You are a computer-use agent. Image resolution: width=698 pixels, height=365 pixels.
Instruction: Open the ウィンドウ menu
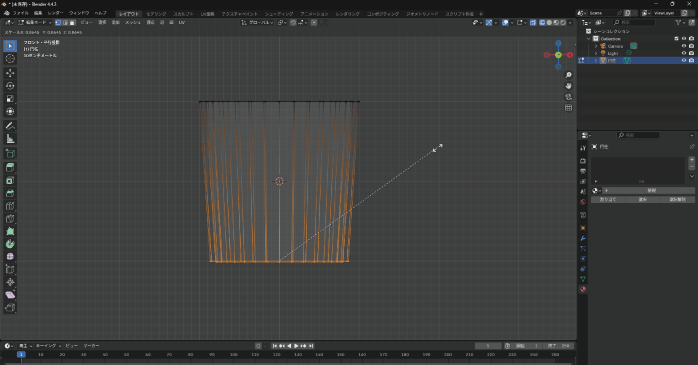click(79, 13)
